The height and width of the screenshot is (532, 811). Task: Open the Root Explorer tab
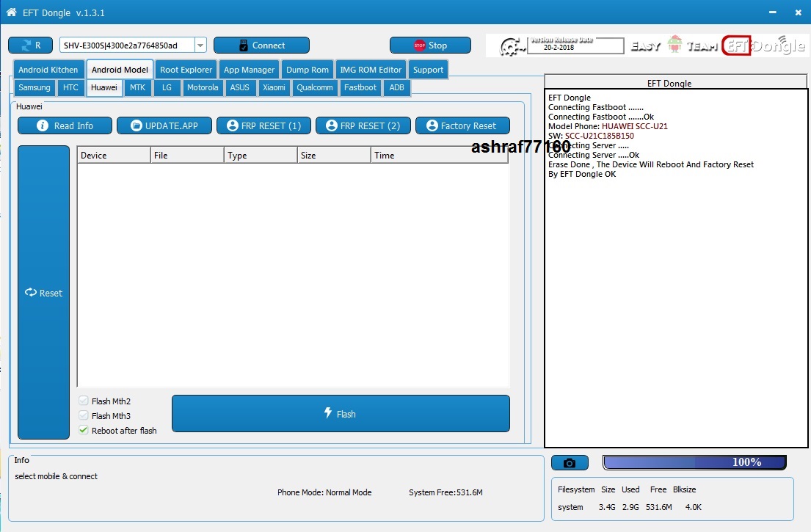[x=186, y=70]
